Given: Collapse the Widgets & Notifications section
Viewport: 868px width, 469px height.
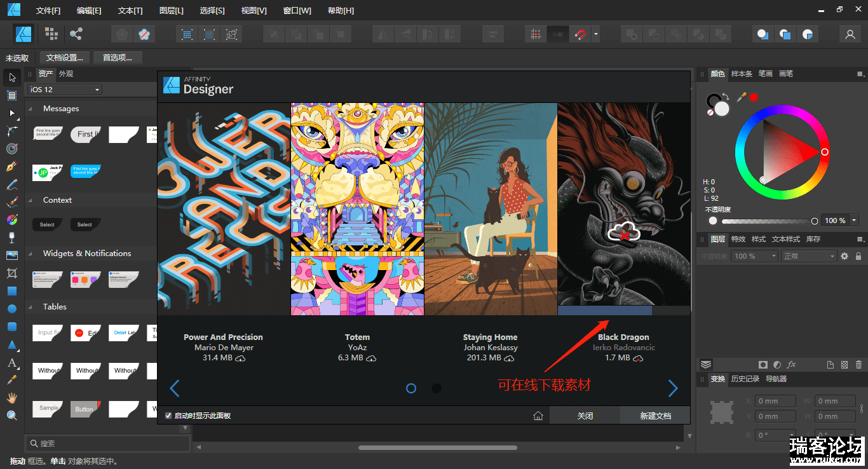Looking at the screenshot, I should [30, 254].
